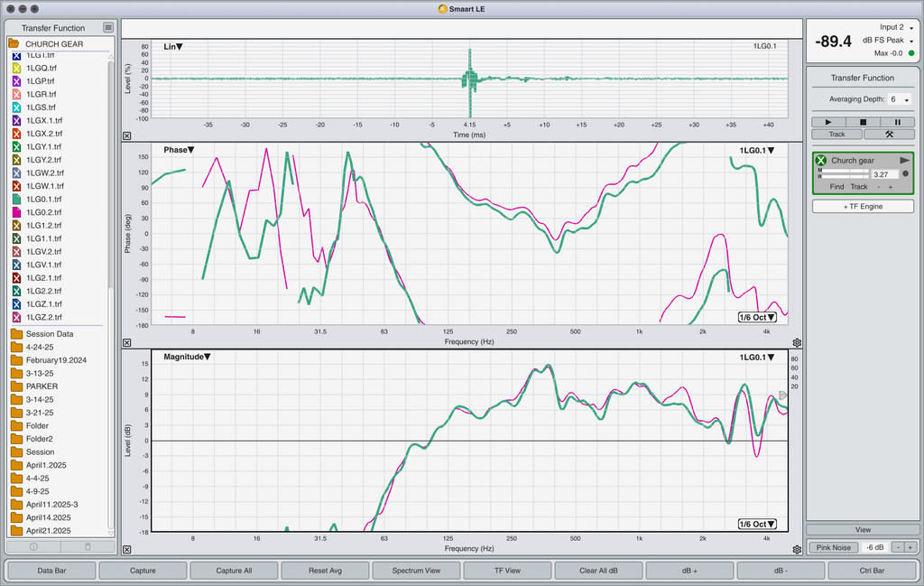Click the 1LGV.2.trf file icon
Screen dimensions: 924x586
[16, 252]
